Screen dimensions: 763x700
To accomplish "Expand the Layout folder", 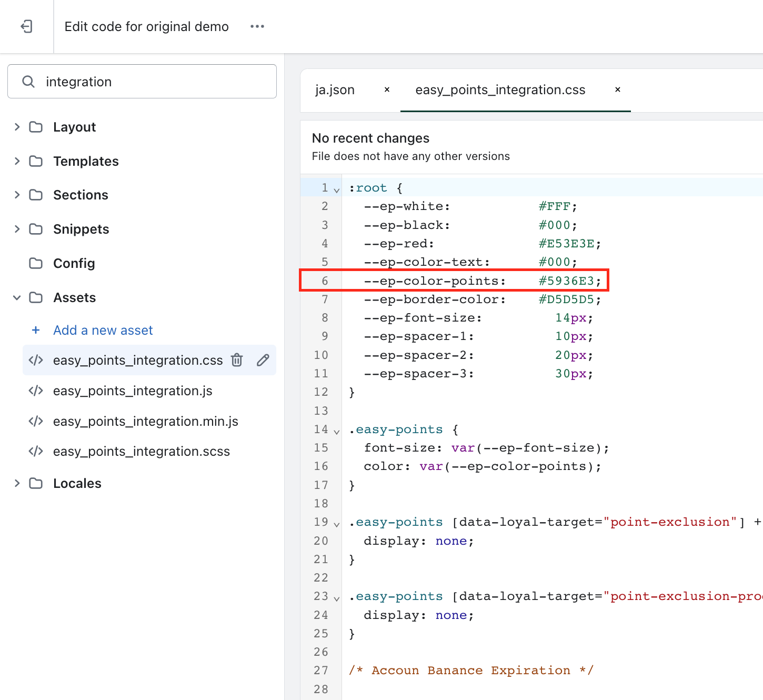I will (17, 127).
